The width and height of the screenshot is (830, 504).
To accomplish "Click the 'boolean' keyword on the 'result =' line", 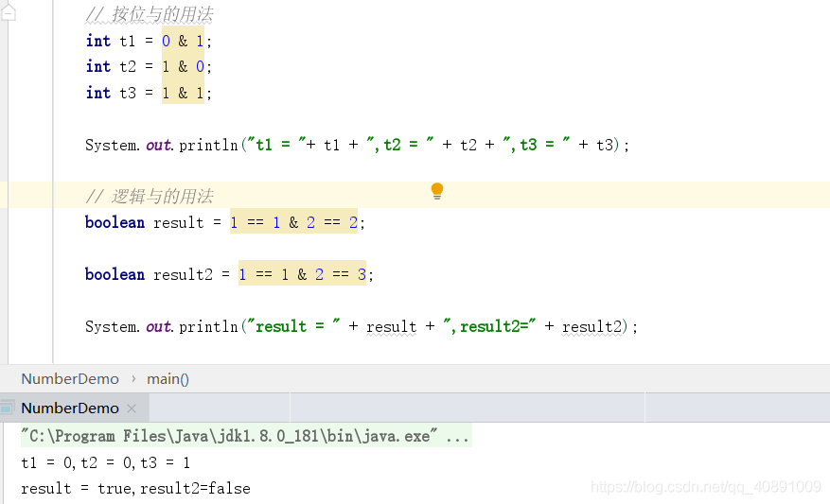I will 115,222.
